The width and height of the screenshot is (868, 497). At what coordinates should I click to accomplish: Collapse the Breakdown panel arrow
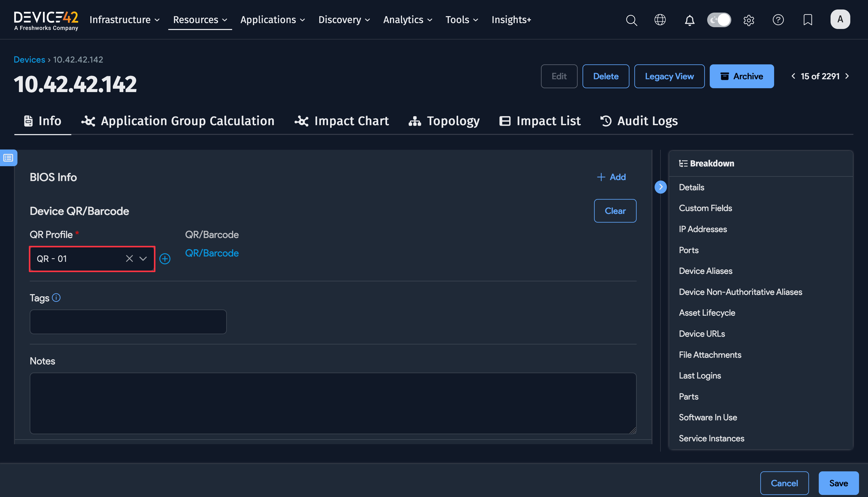(x=660, y=187)
